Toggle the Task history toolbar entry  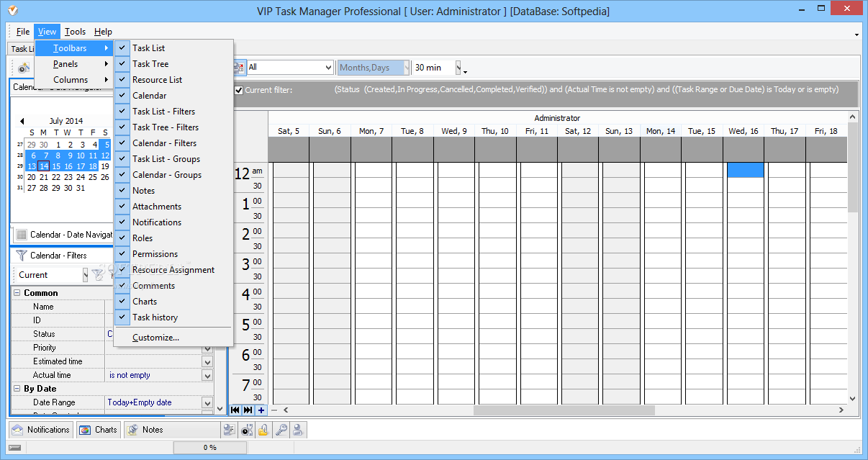click(173, 317)
